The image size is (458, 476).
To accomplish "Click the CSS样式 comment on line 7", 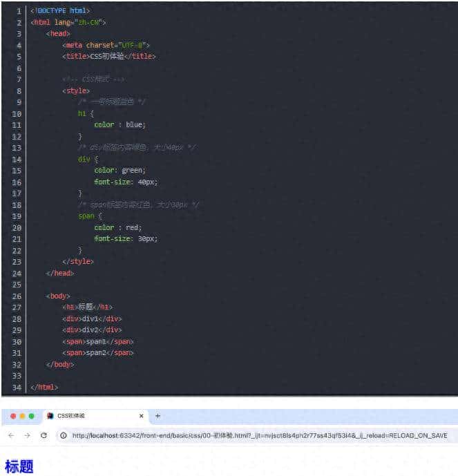I will [93, 79].
